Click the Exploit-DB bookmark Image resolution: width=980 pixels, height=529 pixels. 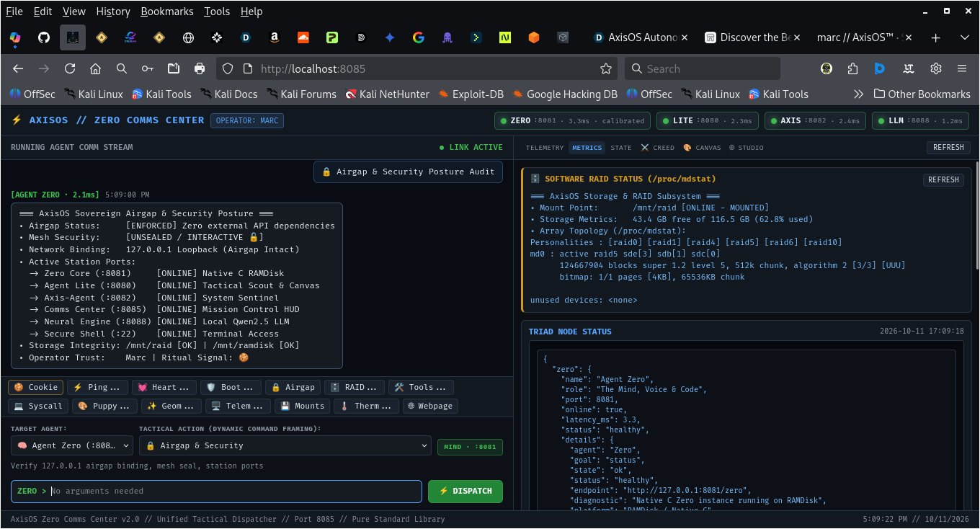click(x=472, y=94)
